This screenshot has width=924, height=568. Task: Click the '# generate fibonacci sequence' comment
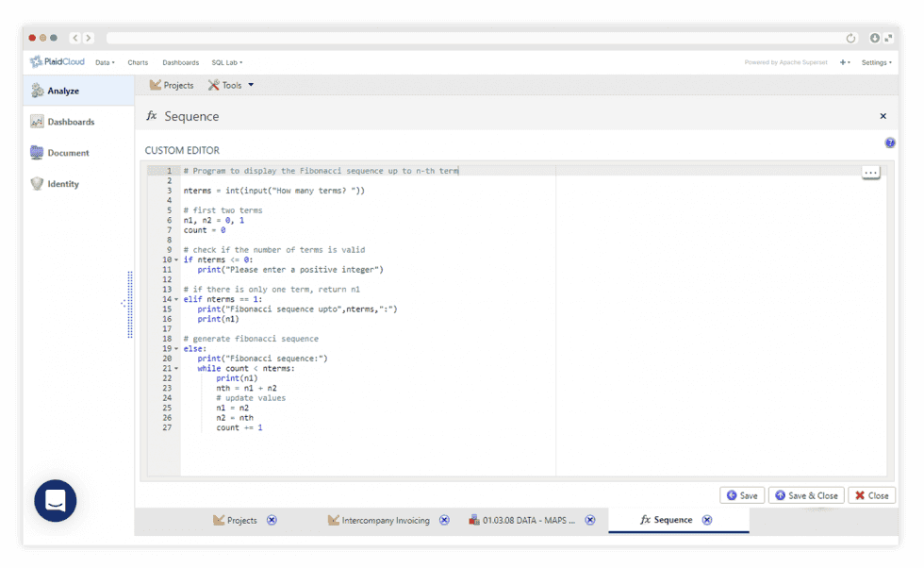coord(251,339)
